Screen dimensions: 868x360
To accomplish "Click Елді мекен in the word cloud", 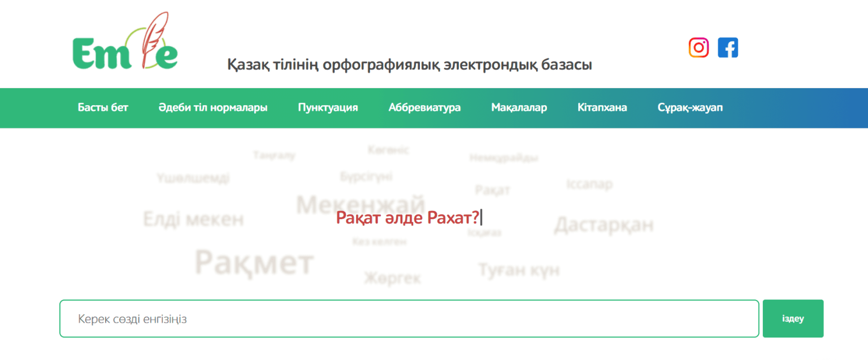I will pos(193,219).
